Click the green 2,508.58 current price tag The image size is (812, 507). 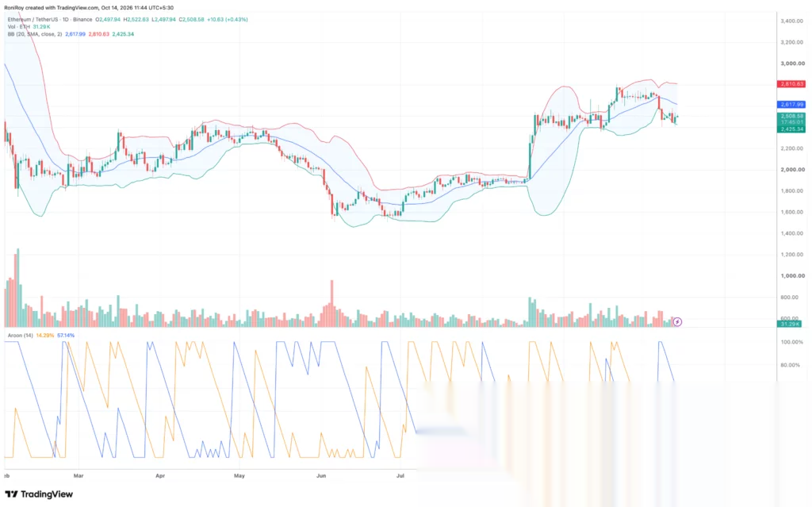coord(791,116)
